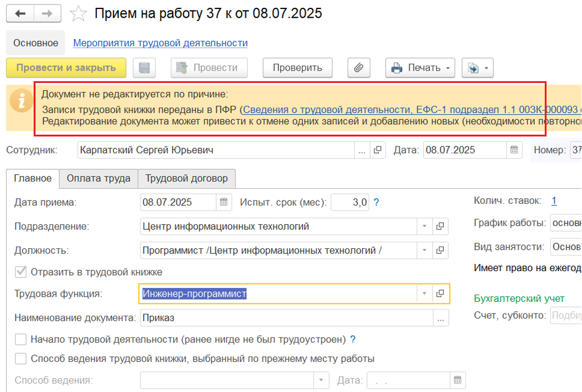Screen dimensions: 582x392
Task: Check "Способ ведения трудовой книжки" option
Action: [21, 358]
